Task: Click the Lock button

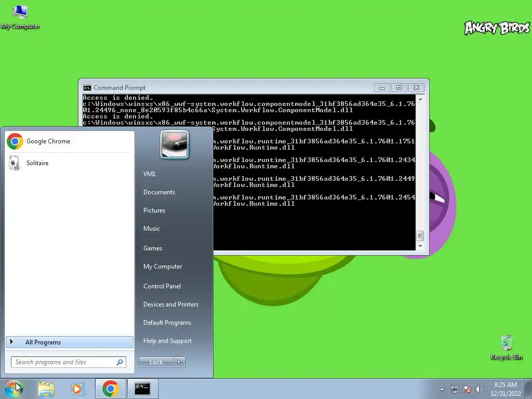Action: (156, 362)
